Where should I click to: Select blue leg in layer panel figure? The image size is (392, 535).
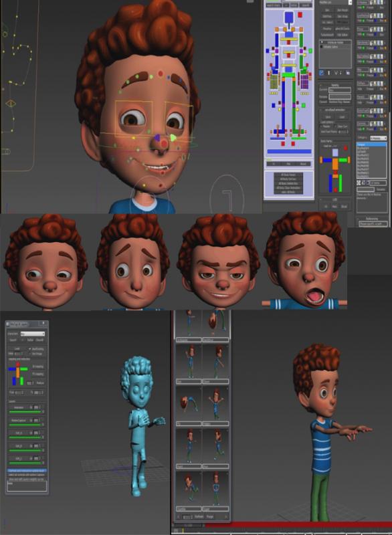tap(14, 381)
